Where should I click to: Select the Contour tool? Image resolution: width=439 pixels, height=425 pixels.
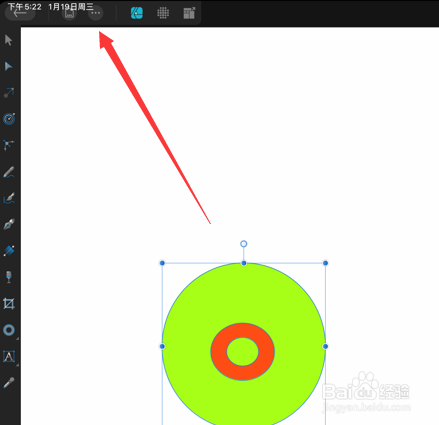tap(9, 119)
